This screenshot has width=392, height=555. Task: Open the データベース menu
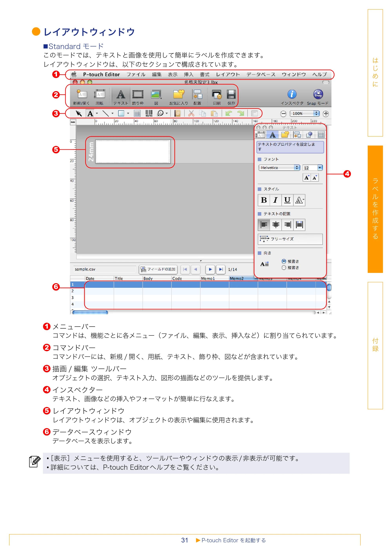[x=261, y=74]
